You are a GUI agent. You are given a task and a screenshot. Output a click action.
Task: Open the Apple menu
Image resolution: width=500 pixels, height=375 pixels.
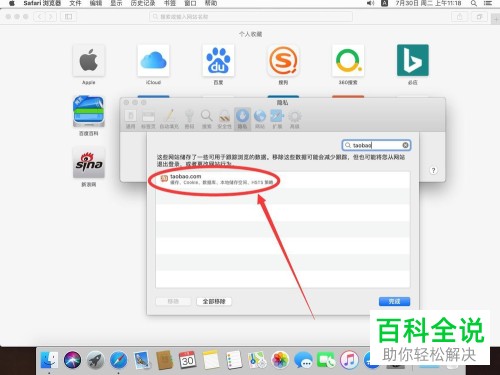coord(12,3)
